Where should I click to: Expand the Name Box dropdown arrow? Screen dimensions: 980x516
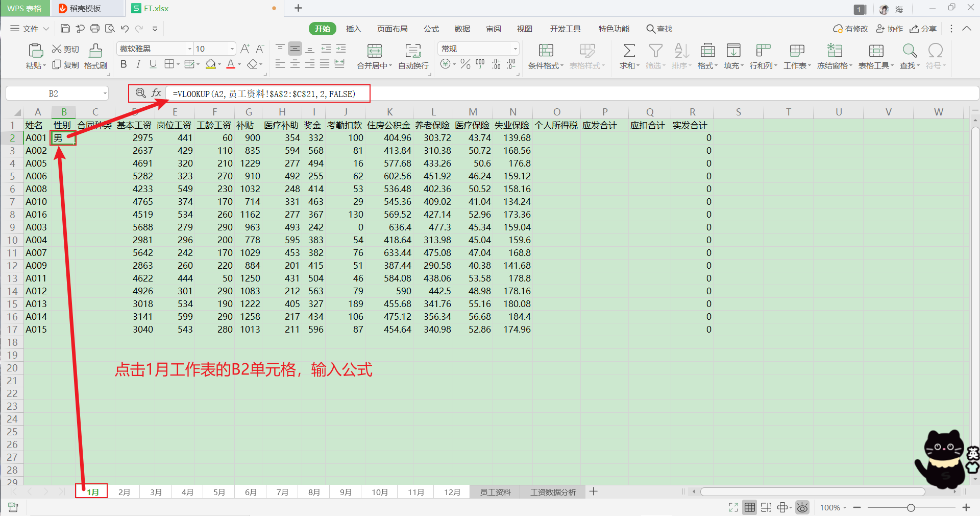[x=105, y=93]
